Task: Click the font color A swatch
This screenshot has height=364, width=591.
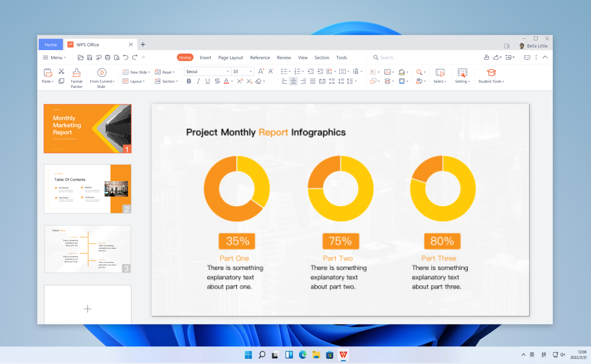Action: [226, 81]
